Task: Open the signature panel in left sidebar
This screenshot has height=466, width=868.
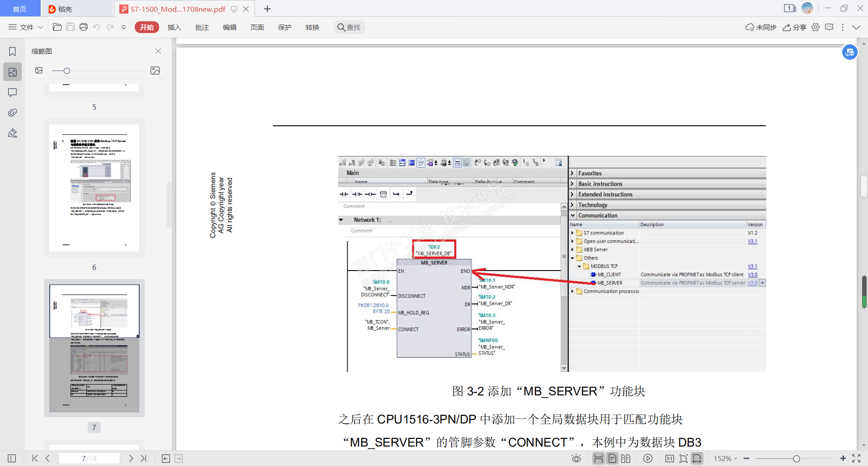Action: [x=13, y=133]
